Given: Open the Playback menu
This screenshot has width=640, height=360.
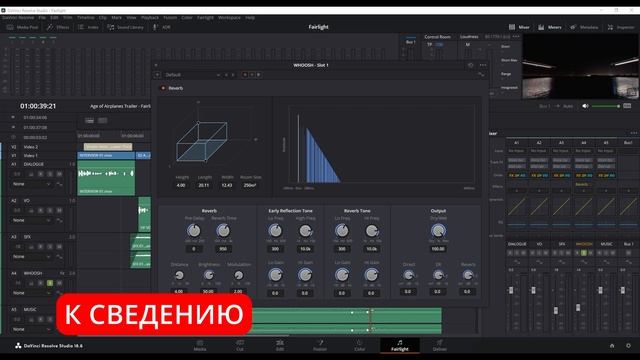Looking at the screenshot, I should [150, 18].
